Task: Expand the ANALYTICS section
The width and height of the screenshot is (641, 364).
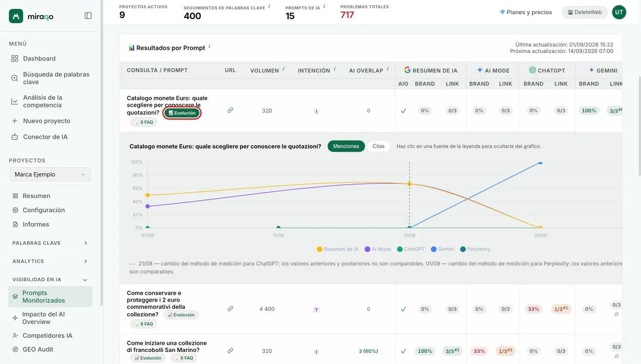Action: [50, 261]
